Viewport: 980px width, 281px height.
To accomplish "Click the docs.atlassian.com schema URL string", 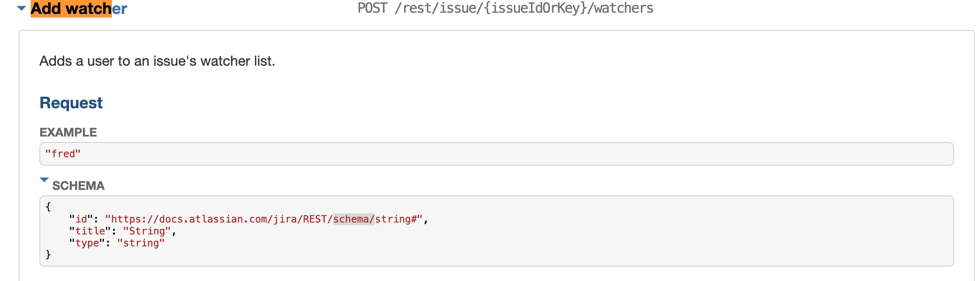I will click(x=264, y=219).
